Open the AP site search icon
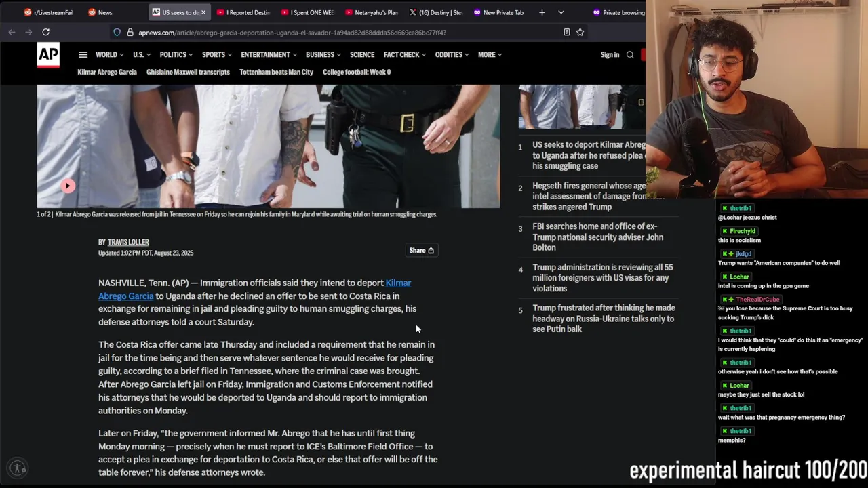Viewport: 868px width, 488px height. coord(630,55)
